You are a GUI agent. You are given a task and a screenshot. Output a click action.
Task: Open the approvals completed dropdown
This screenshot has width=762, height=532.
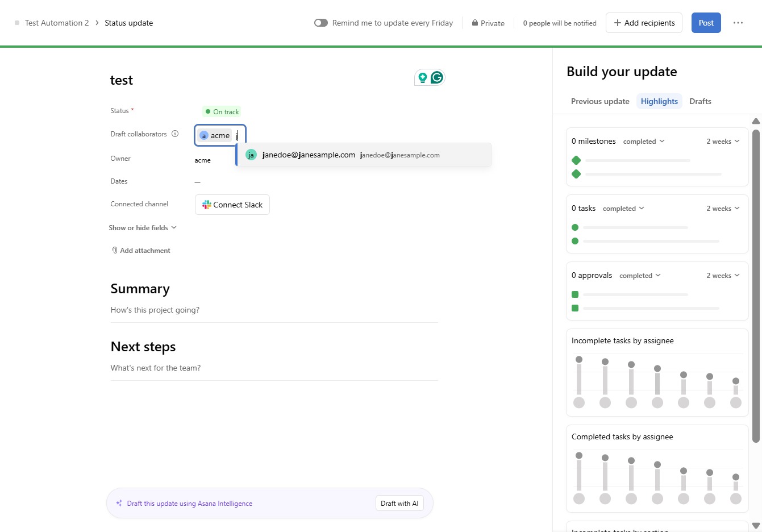click(x=640, y=276)
